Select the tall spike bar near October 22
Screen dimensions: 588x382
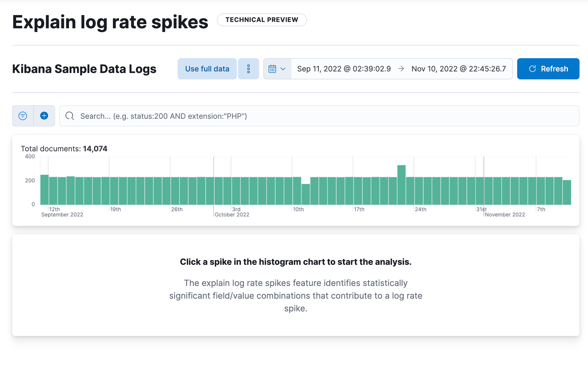click(401, 172)
